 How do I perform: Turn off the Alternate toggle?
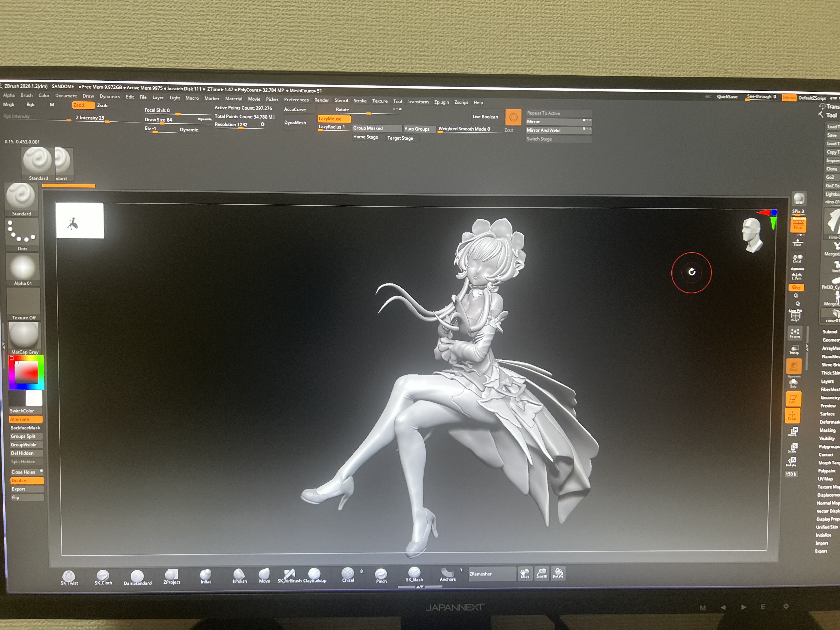[x=25, y=419]
